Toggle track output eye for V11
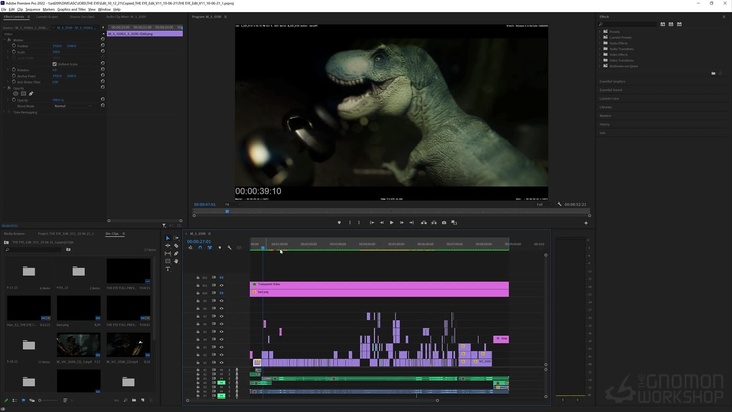Viewport: 732px width, 412px height. (x=221, y=286)
